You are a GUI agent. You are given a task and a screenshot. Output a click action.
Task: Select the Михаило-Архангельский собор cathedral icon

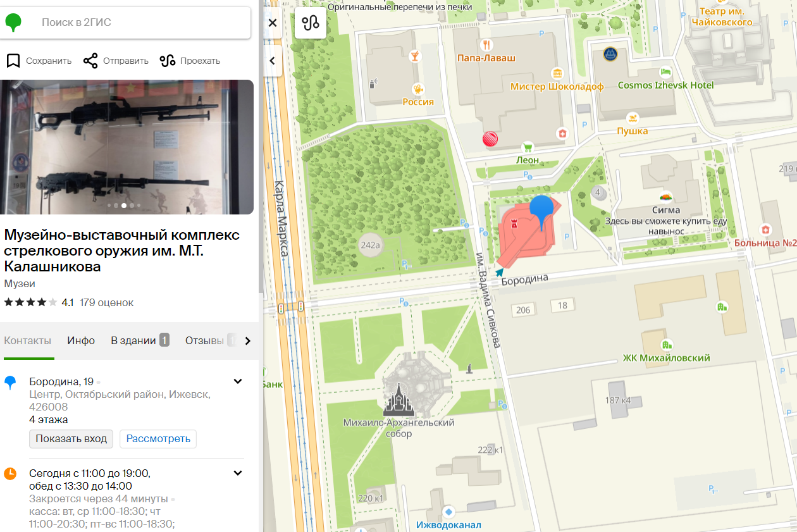tap(398, 400)
